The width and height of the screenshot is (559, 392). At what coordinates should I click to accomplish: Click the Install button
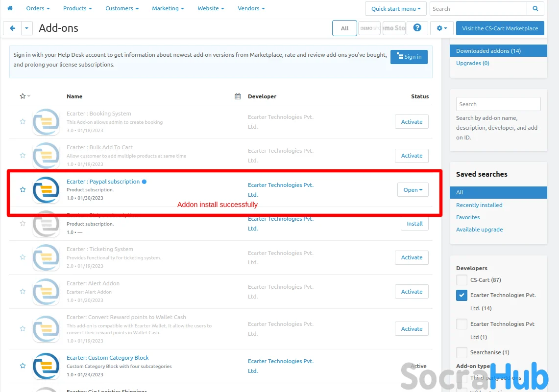pos(414,224)
